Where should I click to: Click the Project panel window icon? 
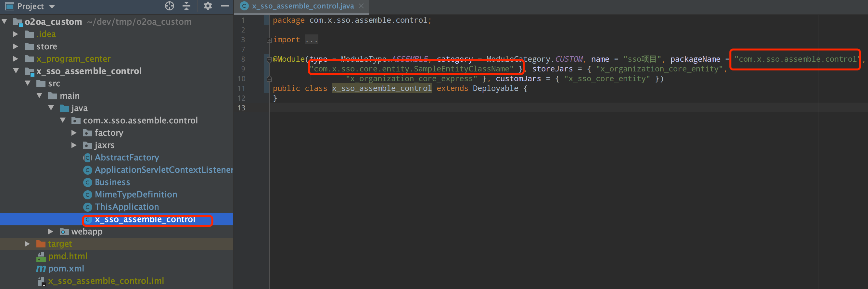click(x=9, y=6)
